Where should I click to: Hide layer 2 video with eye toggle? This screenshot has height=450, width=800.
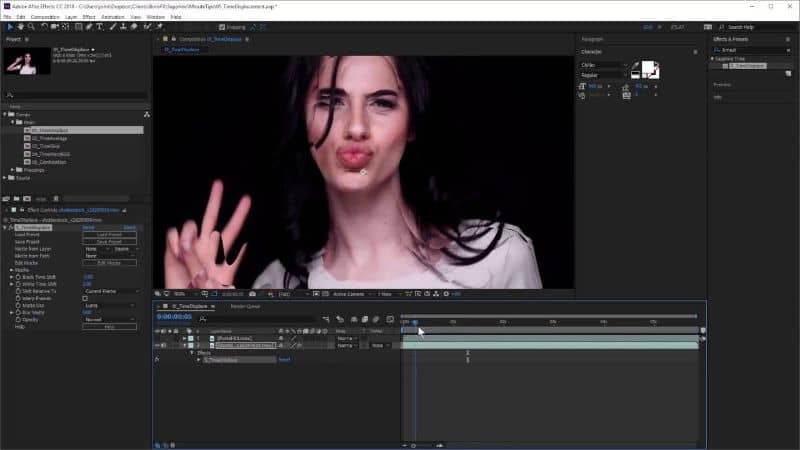[157, 345]
